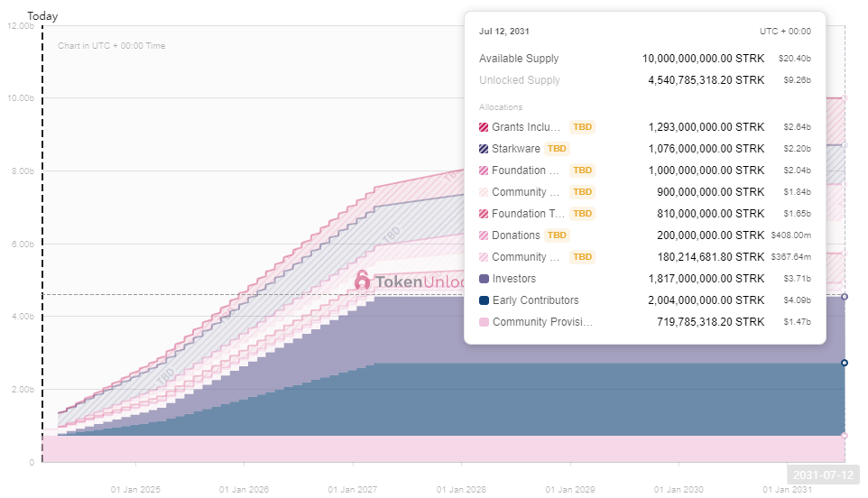Click the TokenUnlocks lock logo watermark
868x498 pixels.
pyautogui.click(x=363, y=281)
